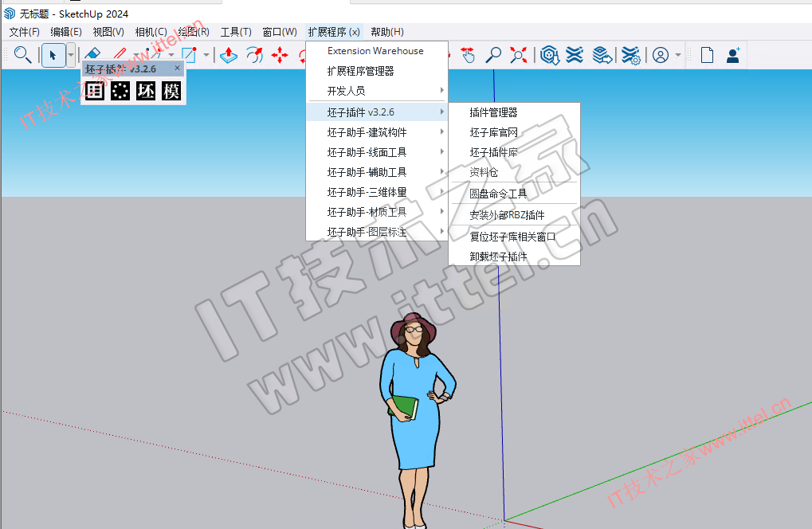Expand the 坯子助手-线面工具 submenu arrow
The image size is (812, 529).
[x=441, y=151]
